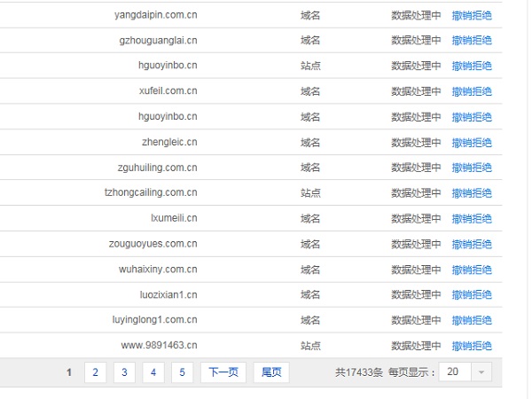
Task: Click 撤销拒绝 for zguhuiling.com.cn
Action: 472,168
